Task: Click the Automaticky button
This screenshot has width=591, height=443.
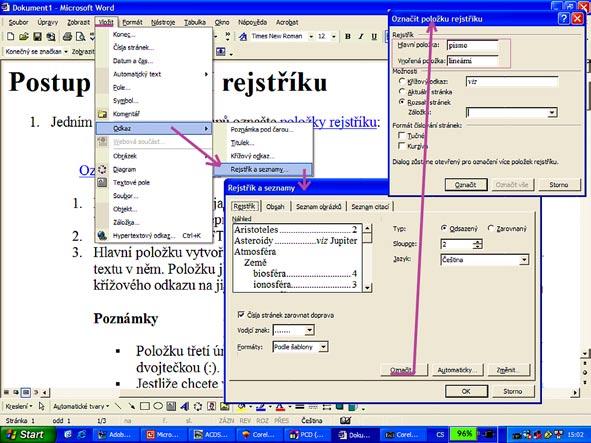Action: (457, 370)
